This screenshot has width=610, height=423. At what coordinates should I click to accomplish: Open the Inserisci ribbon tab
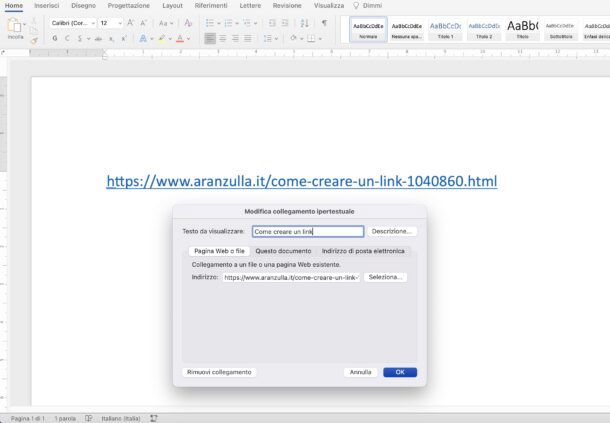[47, 6]
